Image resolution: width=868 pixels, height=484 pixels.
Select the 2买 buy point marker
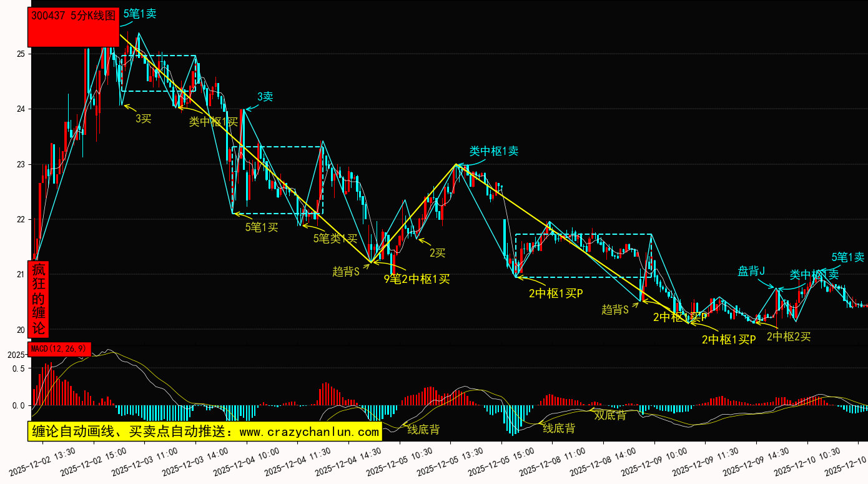437,252
